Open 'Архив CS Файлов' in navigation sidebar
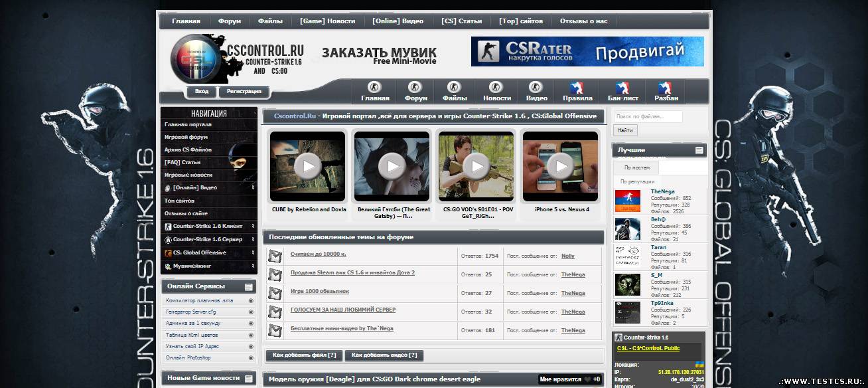 [x=188, y=149]
